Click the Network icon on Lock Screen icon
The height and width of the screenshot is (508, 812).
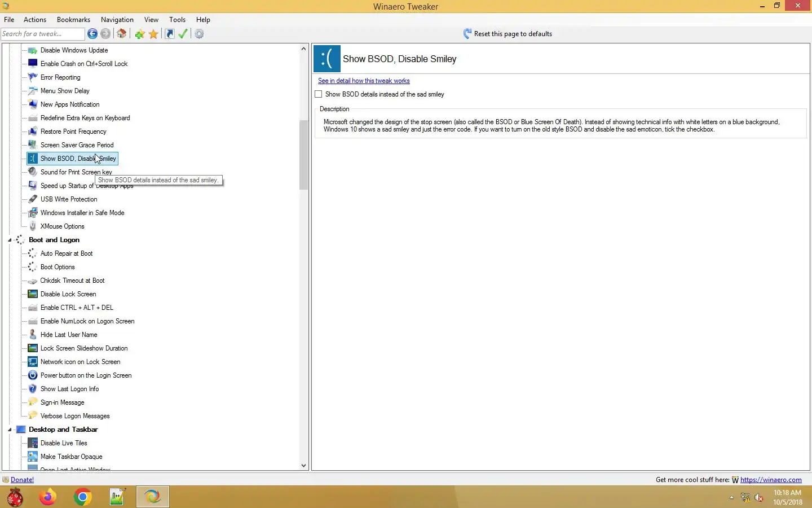33,362
